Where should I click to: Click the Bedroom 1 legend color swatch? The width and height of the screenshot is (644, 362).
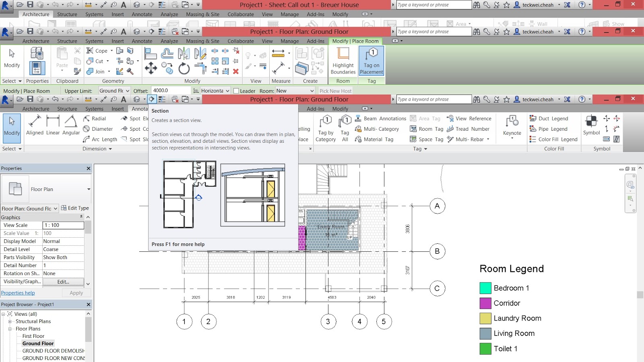[x=485, y=288]
